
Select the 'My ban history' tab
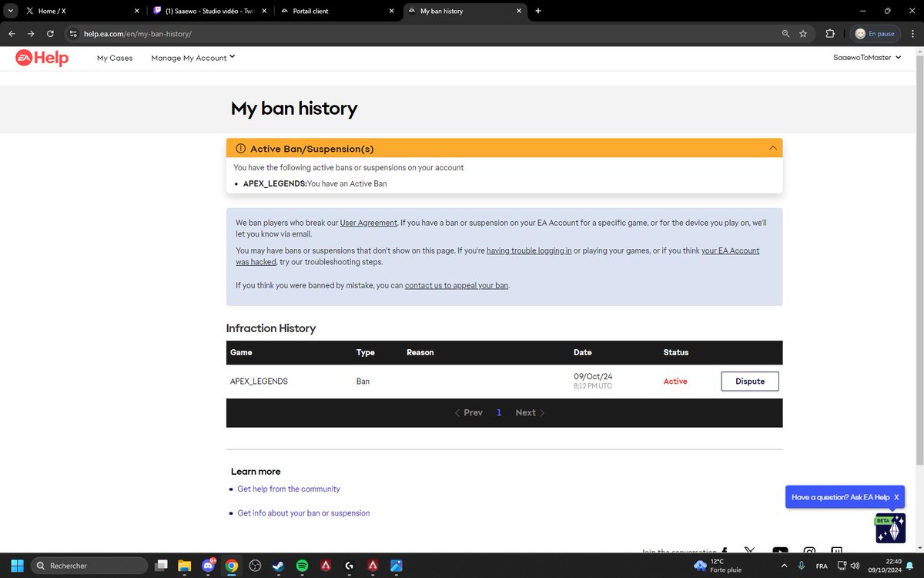pos(464,12)
